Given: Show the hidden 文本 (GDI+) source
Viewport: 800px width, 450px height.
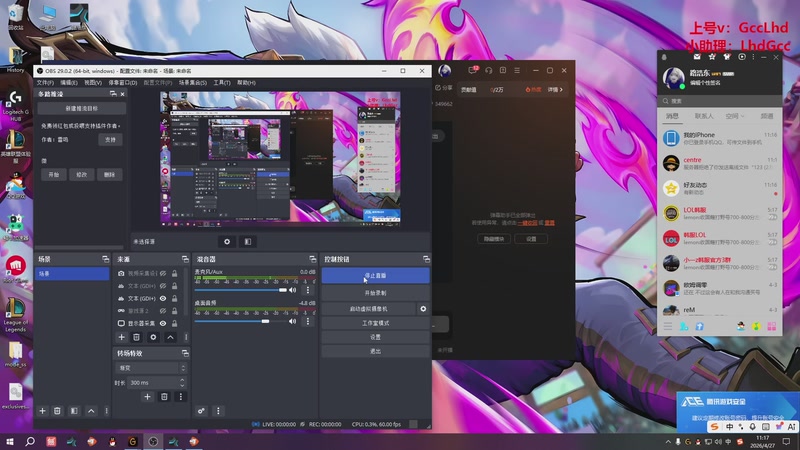Looking at the screenshot, I should coord(163,286).
